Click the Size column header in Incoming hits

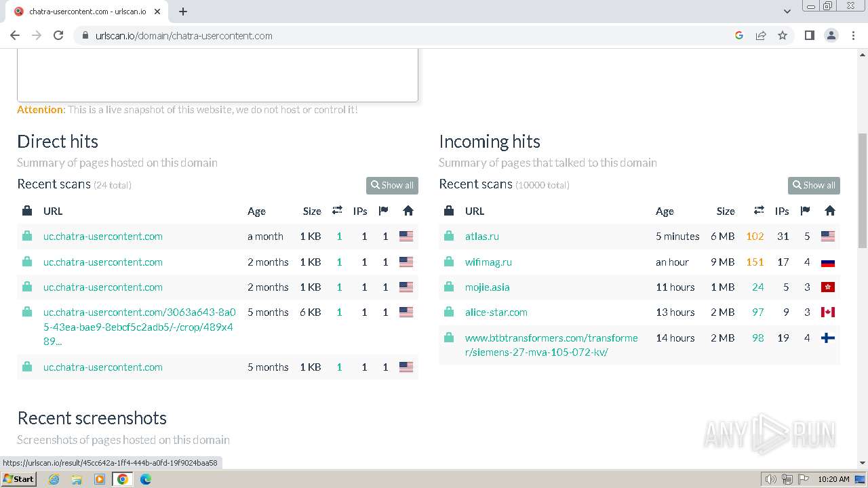click(726, 211)
